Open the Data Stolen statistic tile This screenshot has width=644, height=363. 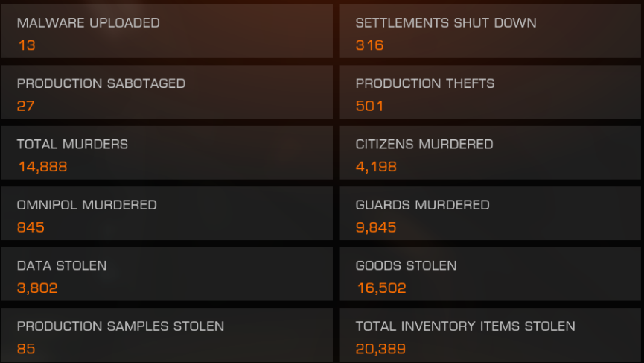click(x=167, y=274)
